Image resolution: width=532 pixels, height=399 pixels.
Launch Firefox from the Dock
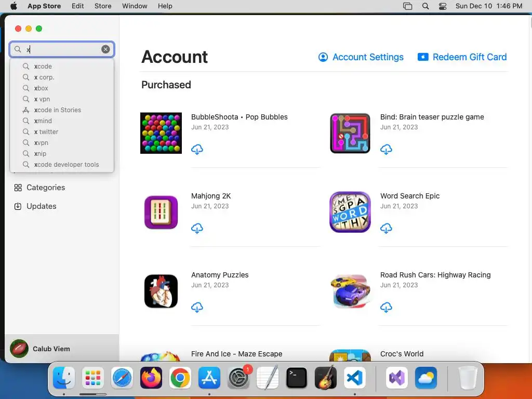click(x=151, y=377)
